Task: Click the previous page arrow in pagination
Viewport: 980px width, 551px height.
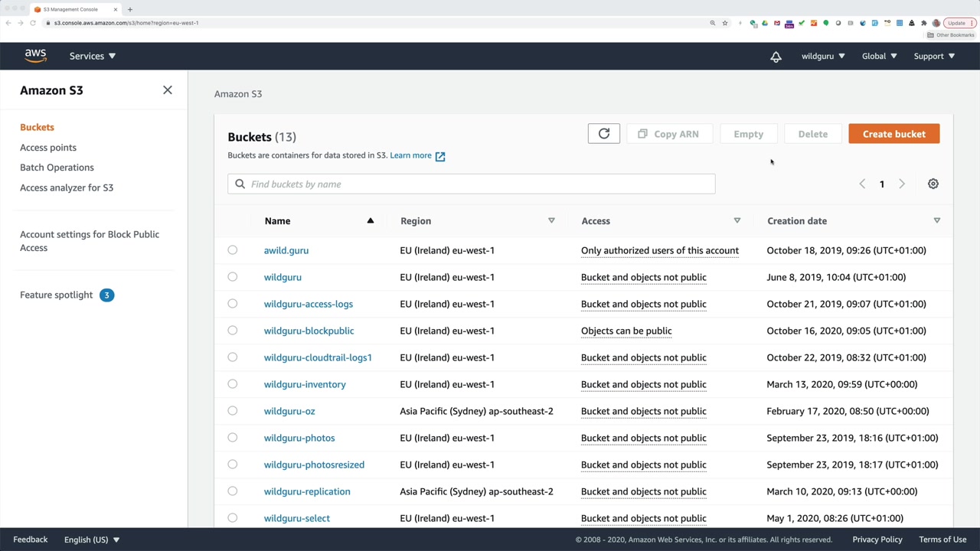Action: click(x=862, y=184)
